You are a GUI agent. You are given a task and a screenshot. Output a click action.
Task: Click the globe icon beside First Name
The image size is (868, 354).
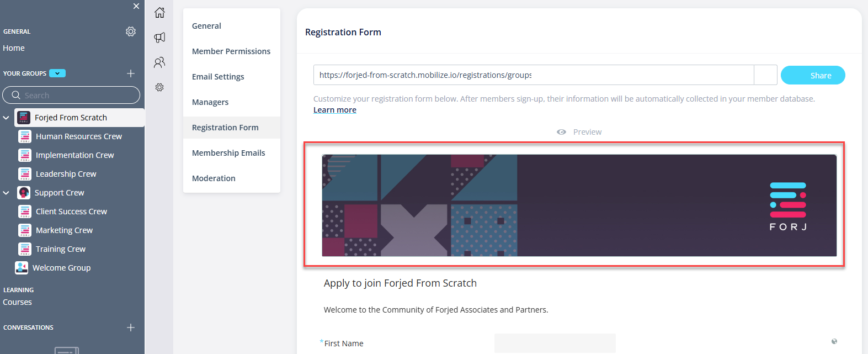[834, 341]
